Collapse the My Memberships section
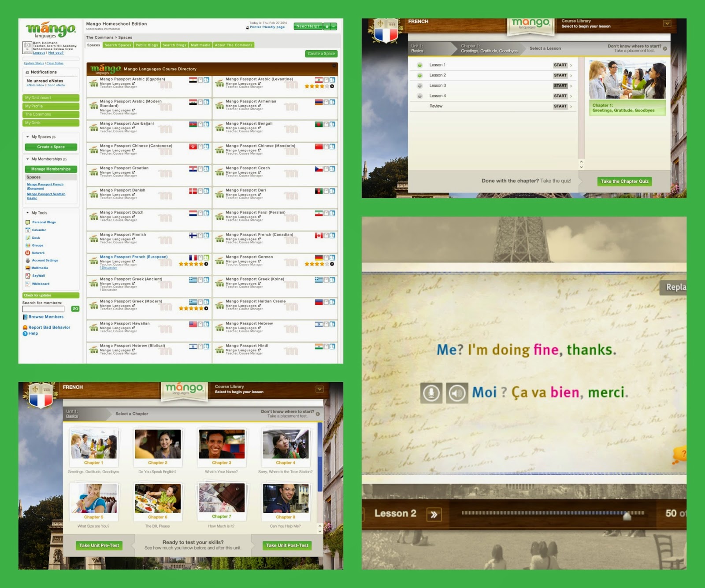Screen dimensions: 705x588 point(28,159)
